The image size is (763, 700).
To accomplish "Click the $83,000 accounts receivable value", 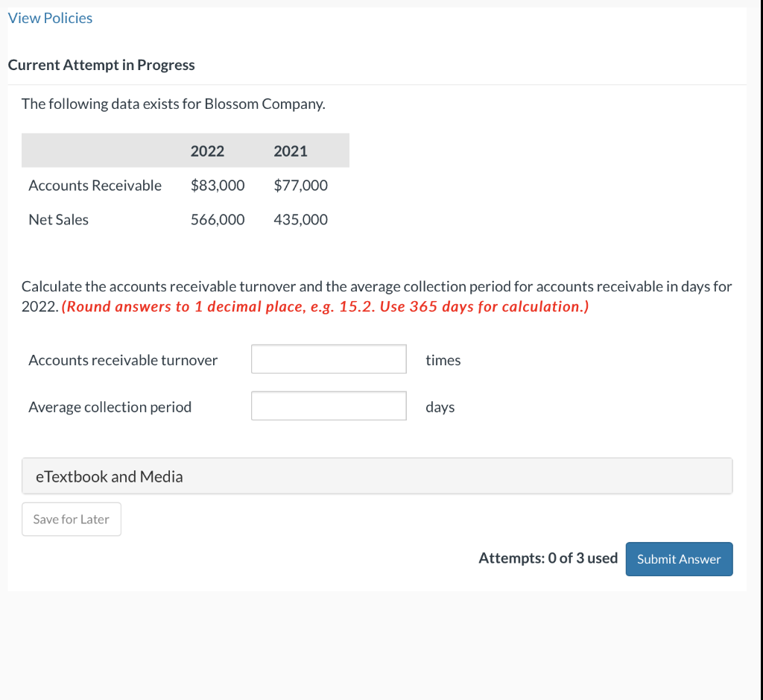I will (x=218, y=186).
